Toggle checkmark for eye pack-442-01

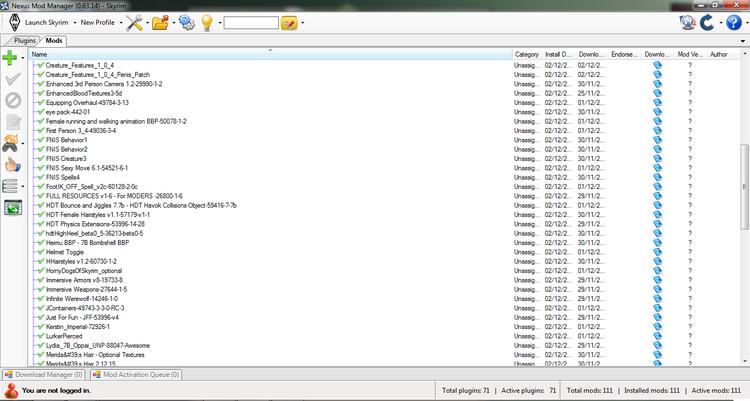[41, 111]
